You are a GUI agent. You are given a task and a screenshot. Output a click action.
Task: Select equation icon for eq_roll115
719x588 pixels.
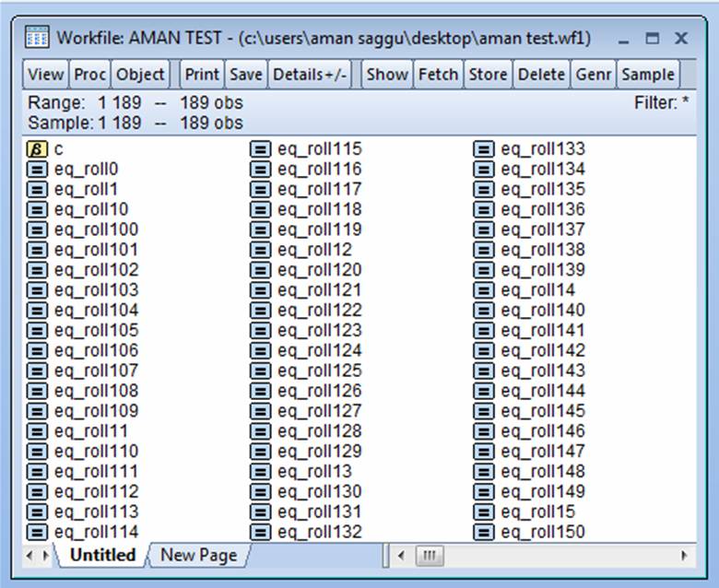pyautogui.click(x=260, y=149)
